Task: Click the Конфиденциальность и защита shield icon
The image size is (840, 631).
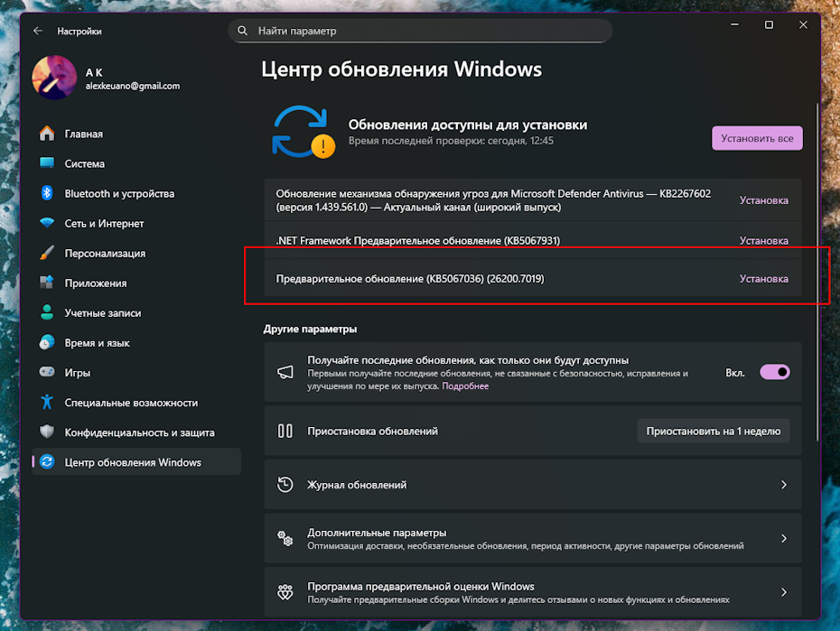Action: [x=47, y=432]
